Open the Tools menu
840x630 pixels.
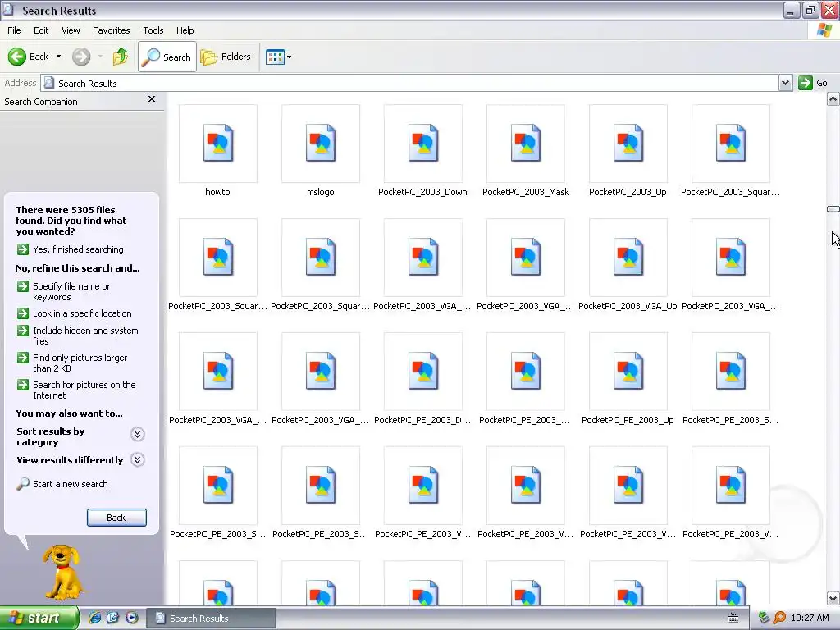(153, 30)
